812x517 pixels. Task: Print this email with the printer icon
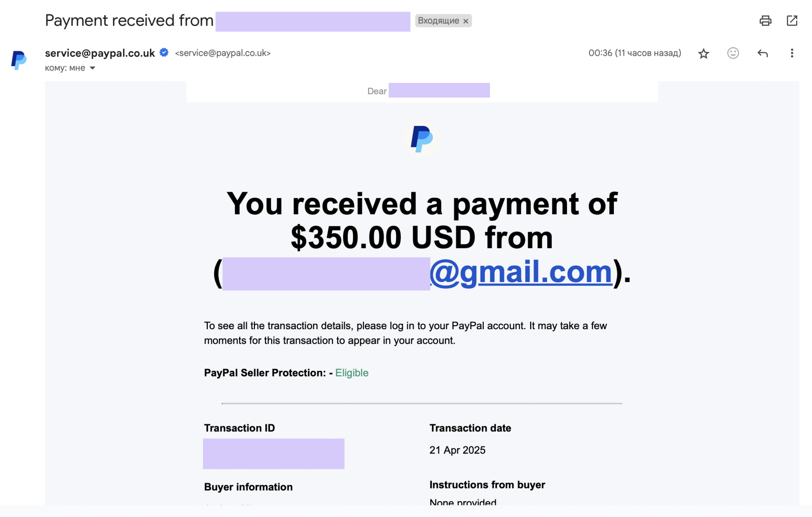(765, 21)
